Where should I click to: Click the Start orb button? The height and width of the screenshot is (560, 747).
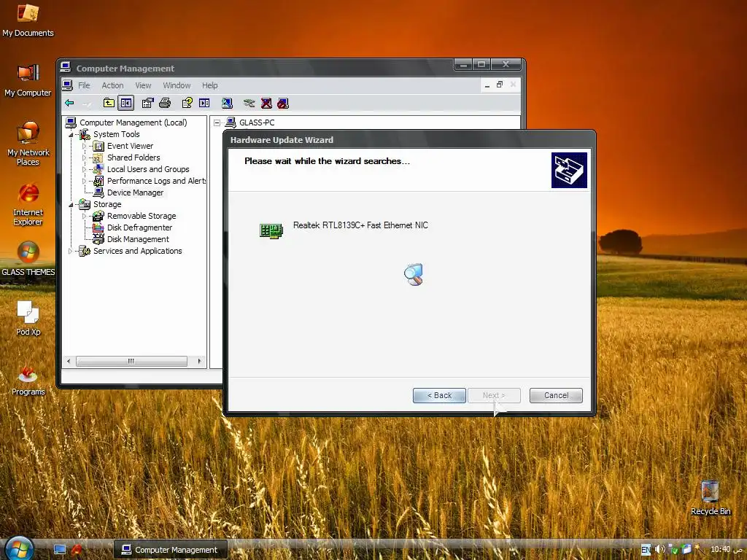tap(18, 548)
